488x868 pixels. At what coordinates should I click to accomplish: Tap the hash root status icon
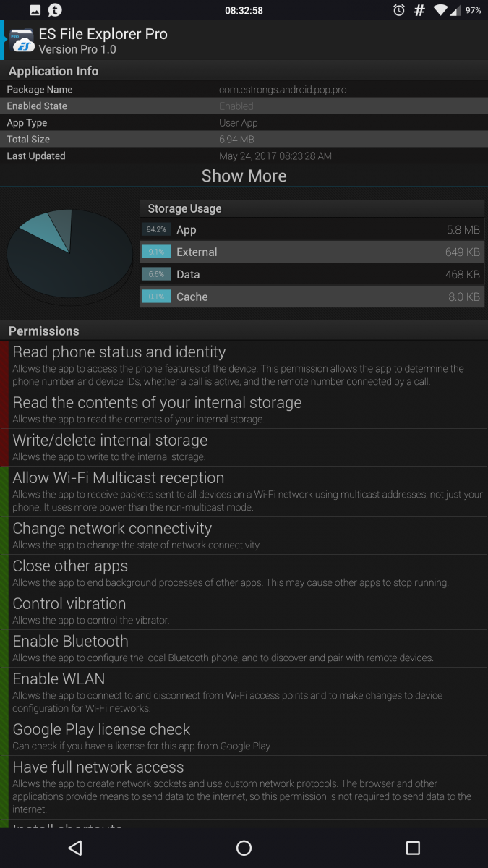[419, 10]
